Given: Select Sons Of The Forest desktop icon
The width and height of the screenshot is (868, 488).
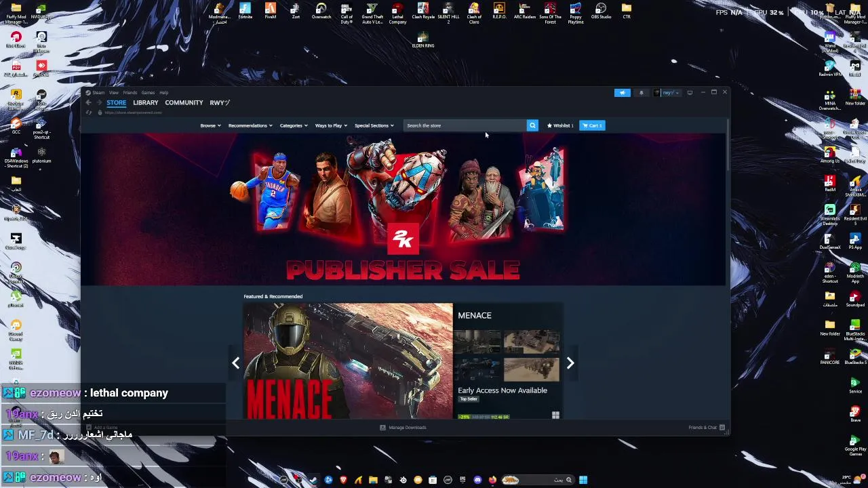Looking at the screenshot, I should pos(550,14).
